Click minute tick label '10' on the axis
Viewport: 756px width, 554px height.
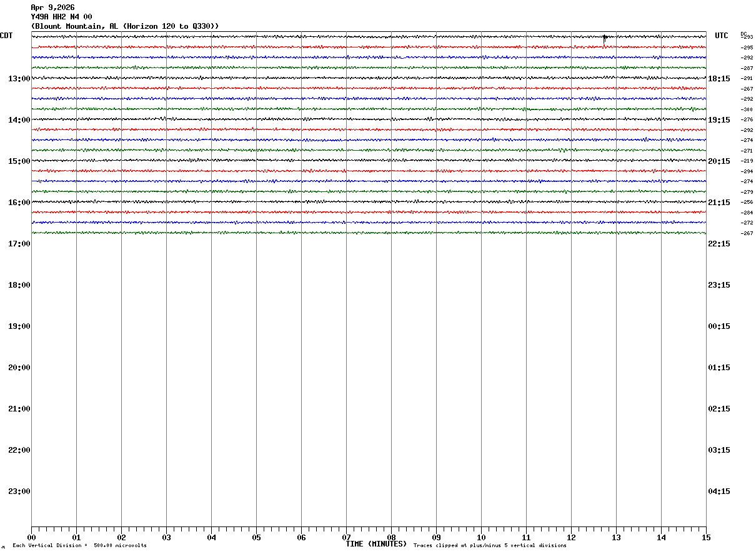(x=481, y=538)
